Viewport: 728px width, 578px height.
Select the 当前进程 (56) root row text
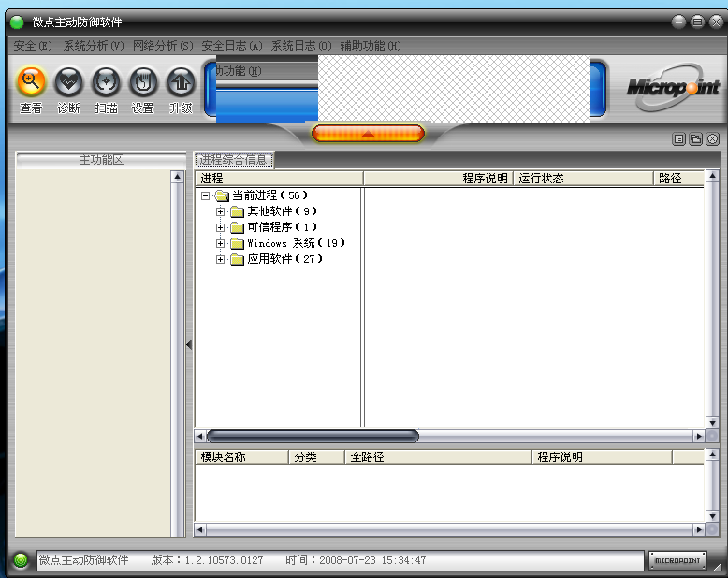269,195
